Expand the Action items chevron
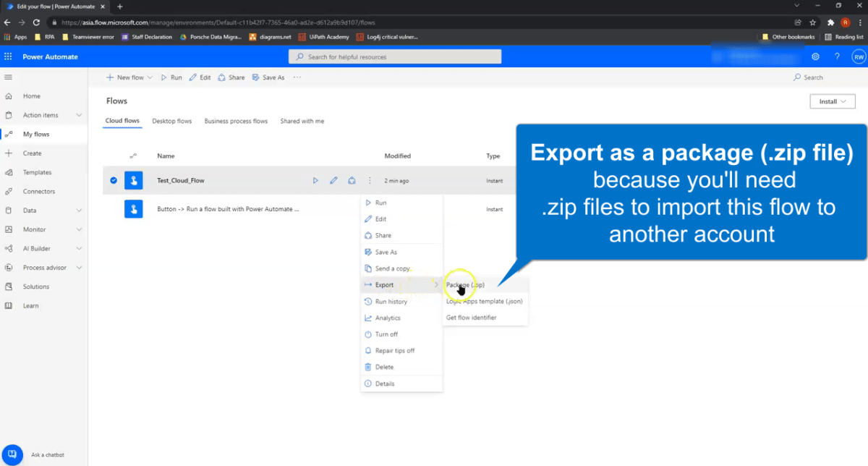Image resolution: width=868 pixels, height=466 pixels. pyautogui.click(x=79, y=115)
